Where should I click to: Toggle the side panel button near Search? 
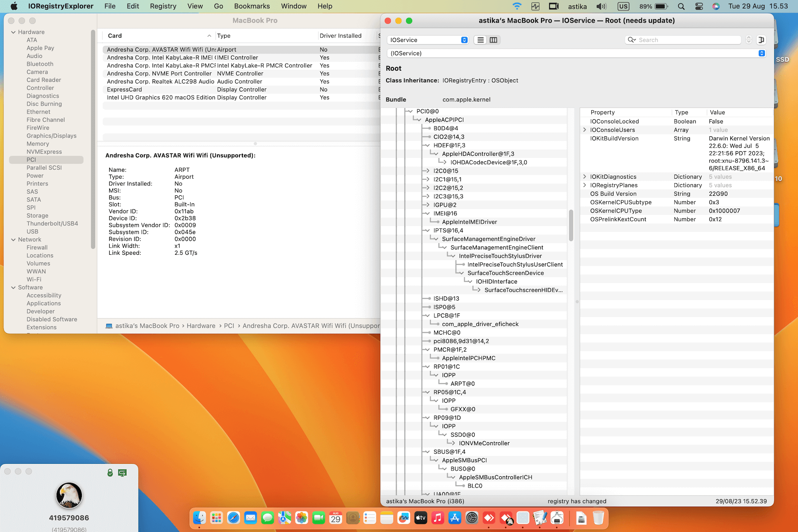coord(761,40)
